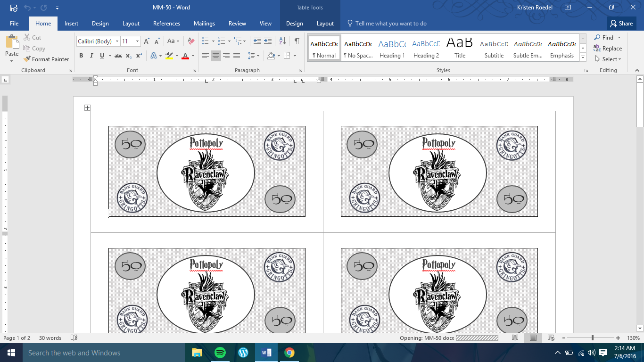The image size is (644, 362).
Task: Open Google Chrome from the taskbar
Action: [289, 353]
